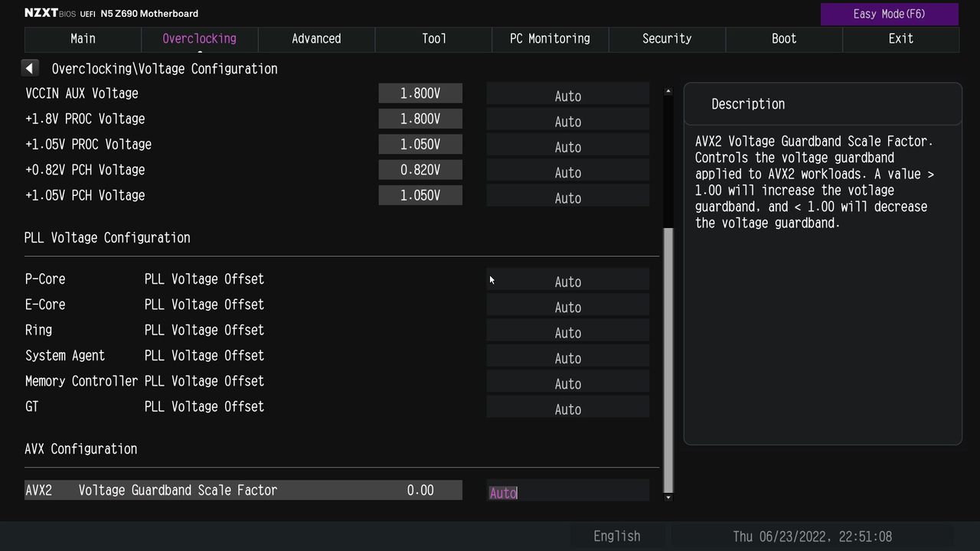
Task: Click the Memory Controller PLL Voltage Offset label
Action: (x=145, y=381)
